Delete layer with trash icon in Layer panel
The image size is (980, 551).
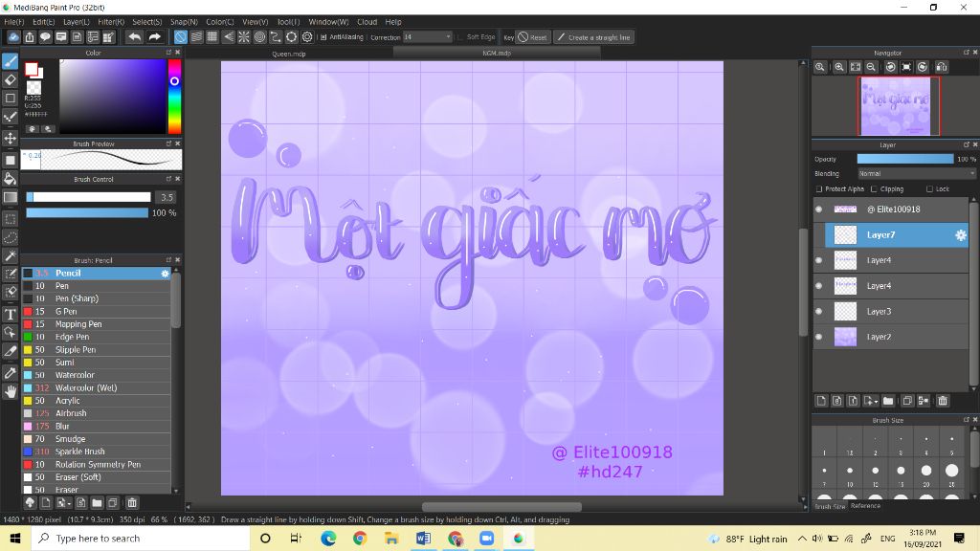point(943,401)
